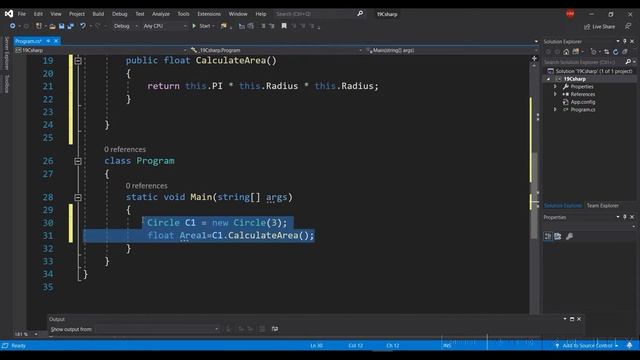Expand the Program.cs node arrow
The image size is (640, 360).
555,109
